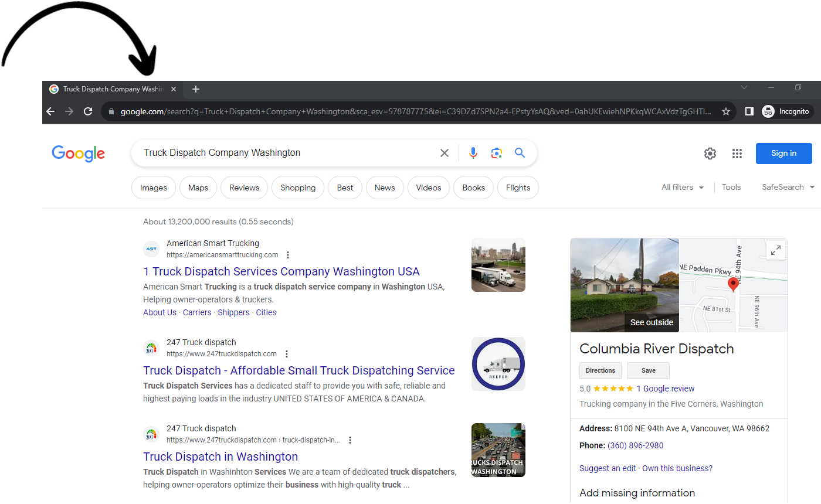Click the See outside street view thumbnail
The image size is (821, 504).
coord(625,285)
